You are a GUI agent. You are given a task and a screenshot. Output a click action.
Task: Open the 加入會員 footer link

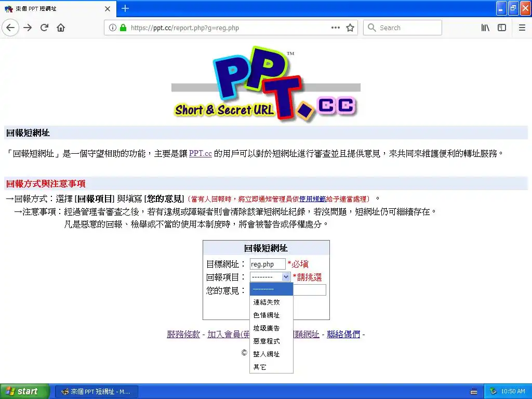(x=229, y=334)
